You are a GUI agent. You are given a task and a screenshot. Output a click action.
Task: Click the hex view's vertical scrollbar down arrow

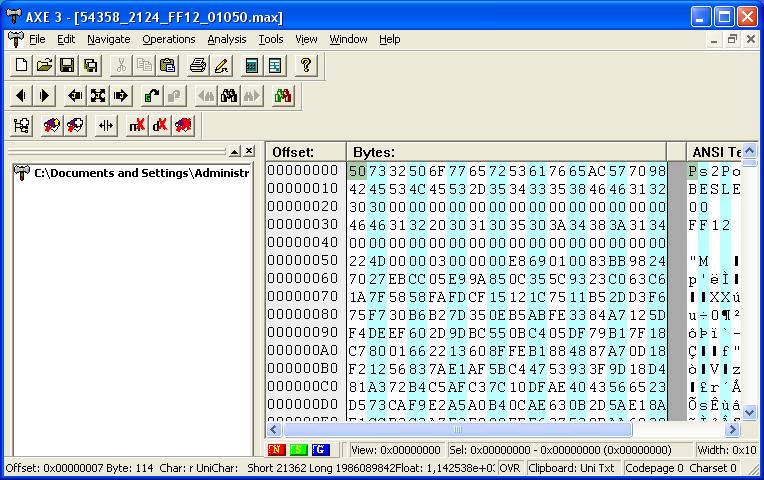pyautogui.click(x=749, y=412)
